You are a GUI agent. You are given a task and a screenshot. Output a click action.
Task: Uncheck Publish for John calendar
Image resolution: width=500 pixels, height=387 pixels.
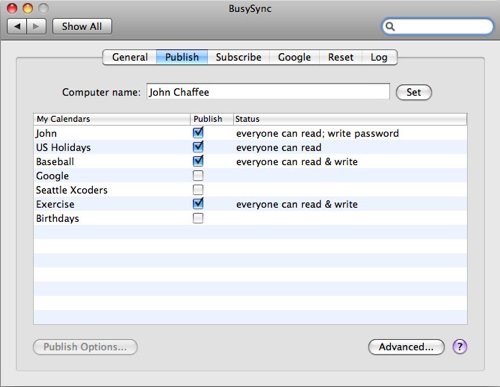(198, 133)
